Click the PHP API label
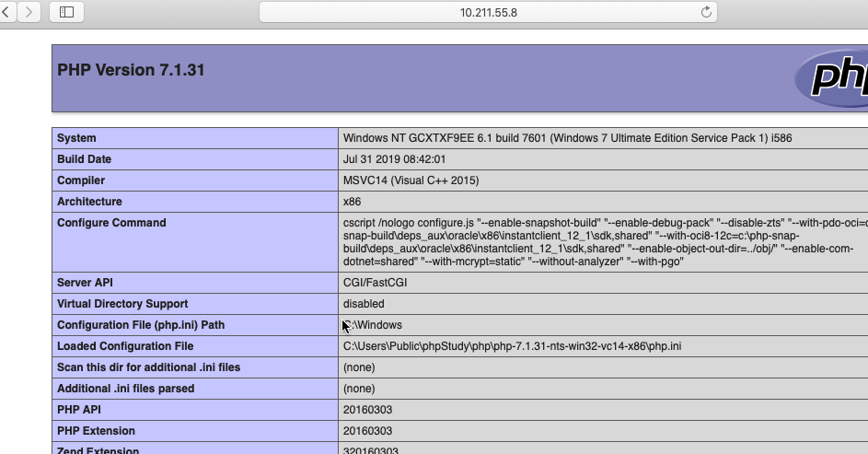This screenshot has height=454, width=868. point(78,410)
